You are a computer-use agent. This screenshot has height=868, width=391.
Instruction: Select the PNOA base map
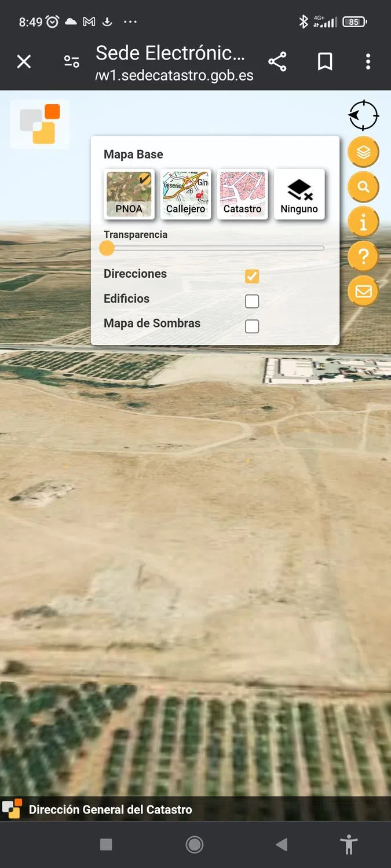[129, 194]
